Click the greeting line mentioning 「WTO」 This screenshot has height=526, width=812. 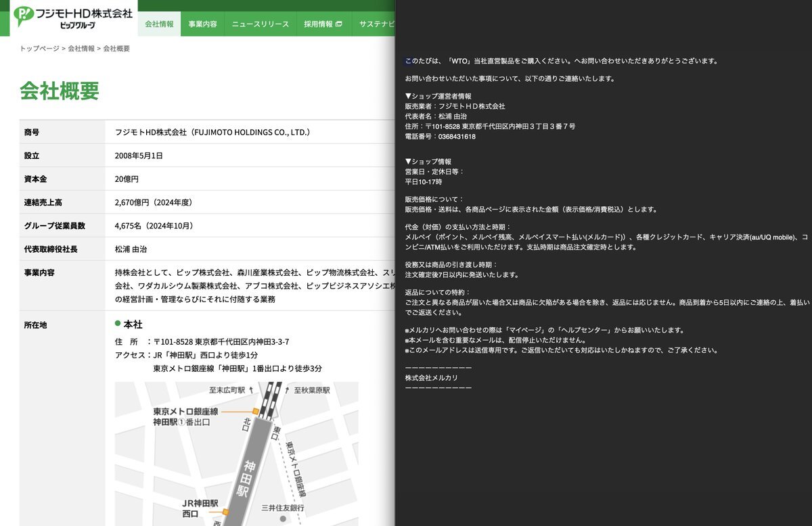coord(561,61)
